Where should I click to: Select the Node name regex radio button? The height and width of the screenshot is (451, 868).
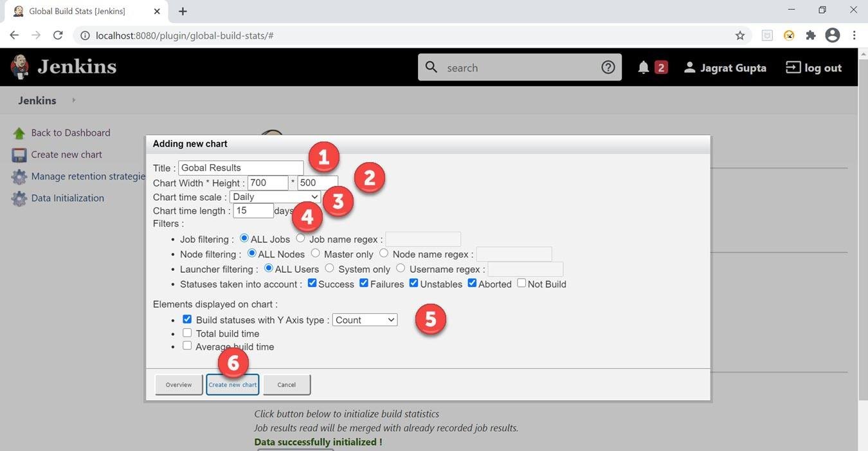click(x=384, y=253)
